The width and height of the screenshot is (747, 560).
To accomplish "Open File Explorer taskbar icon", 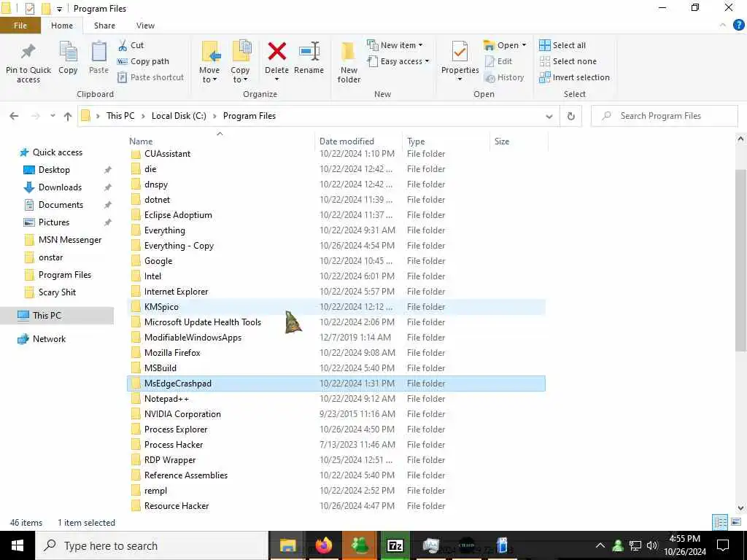I will tap(287, 545).
